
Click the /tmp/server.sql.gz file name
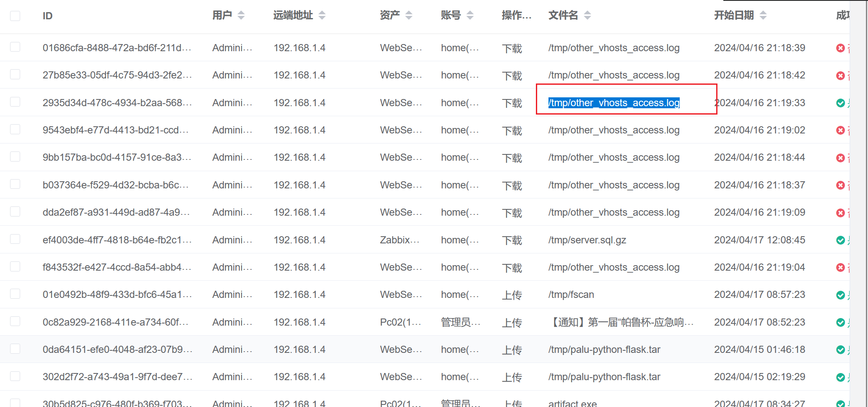pos(587,240)
